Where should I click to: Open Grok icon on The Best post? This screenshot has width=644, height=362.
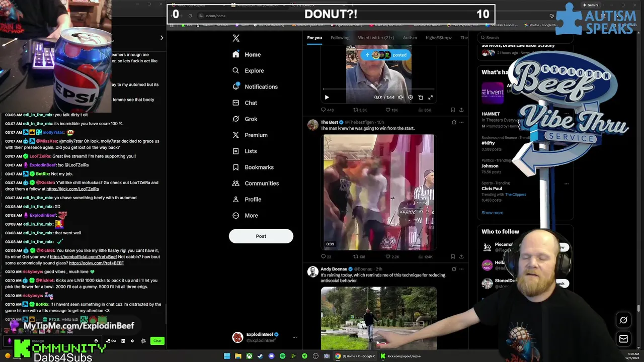[454, 122]
